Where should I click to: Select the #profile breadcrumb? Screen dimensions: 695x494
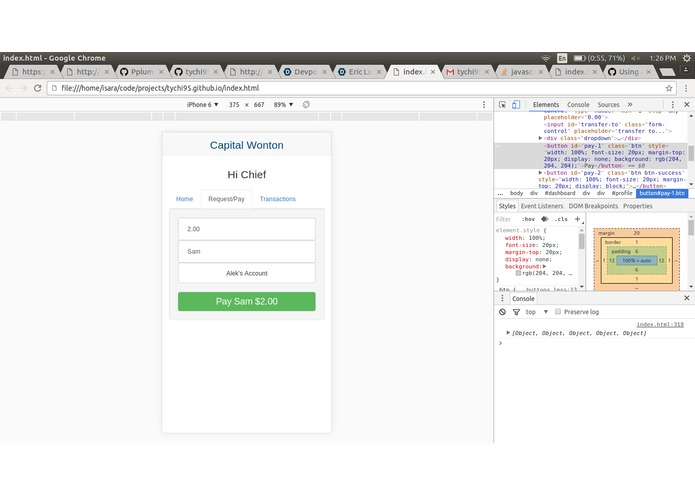coord(622,193)
